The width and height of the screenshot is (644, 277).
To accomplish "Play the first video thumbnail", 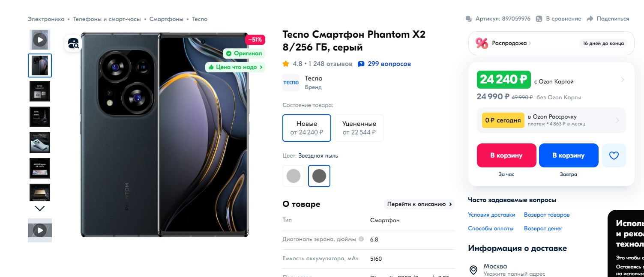I will click(x=40, y=40).
